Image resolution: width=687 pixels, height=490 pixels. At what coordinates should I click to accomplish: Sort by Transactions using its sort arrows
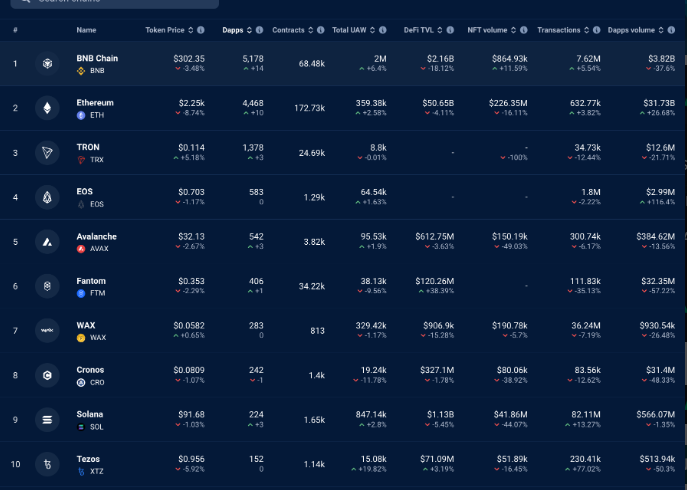586,30
